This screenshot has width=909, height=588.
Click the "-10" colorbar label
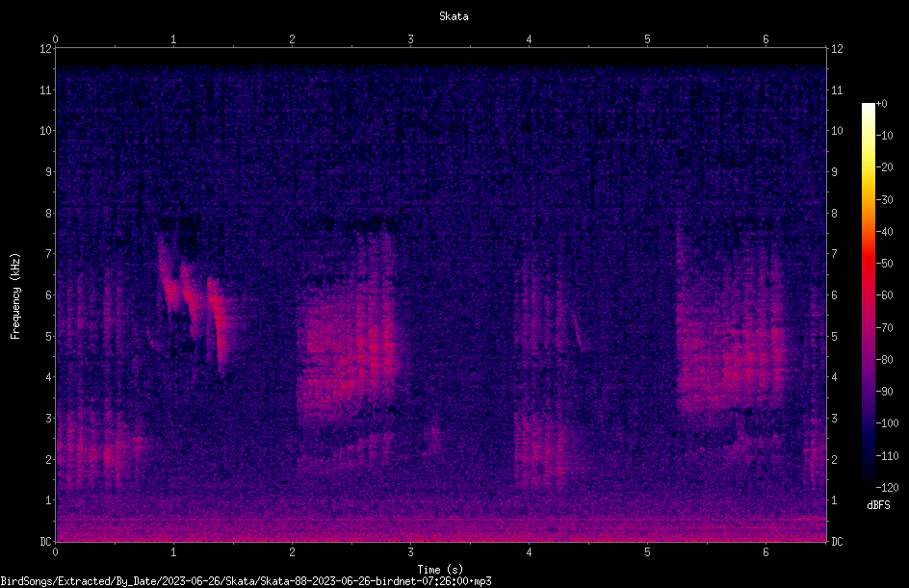click(884, 136)
